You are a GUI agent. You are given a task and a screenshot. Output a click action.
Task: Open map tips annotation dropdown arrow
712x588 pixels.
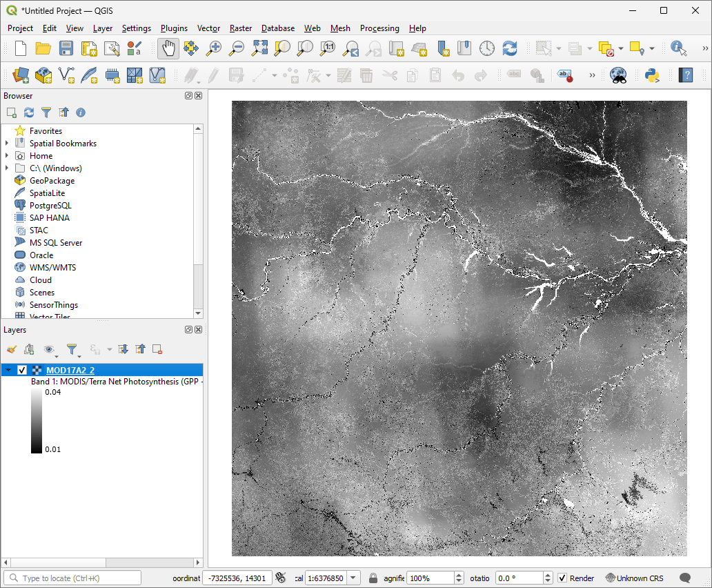pyautogui.click(x=652, y=48)
